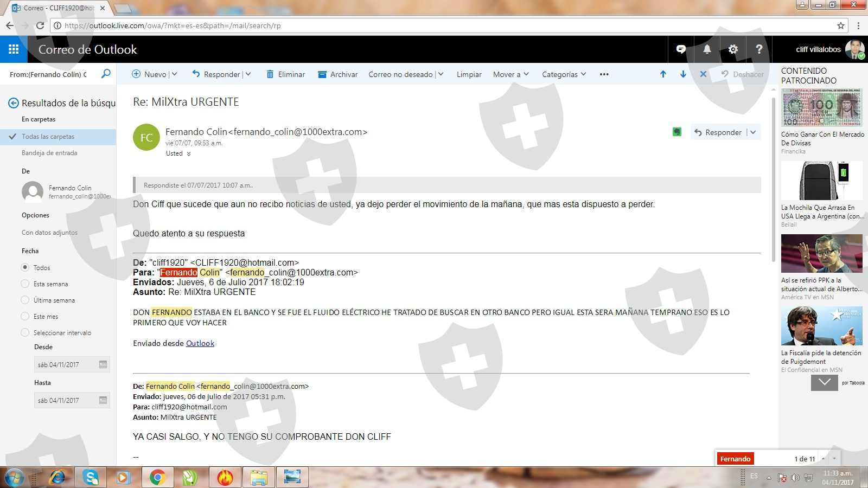Open the cliff villalobos profile picture
868x488 pixels.
855,49
